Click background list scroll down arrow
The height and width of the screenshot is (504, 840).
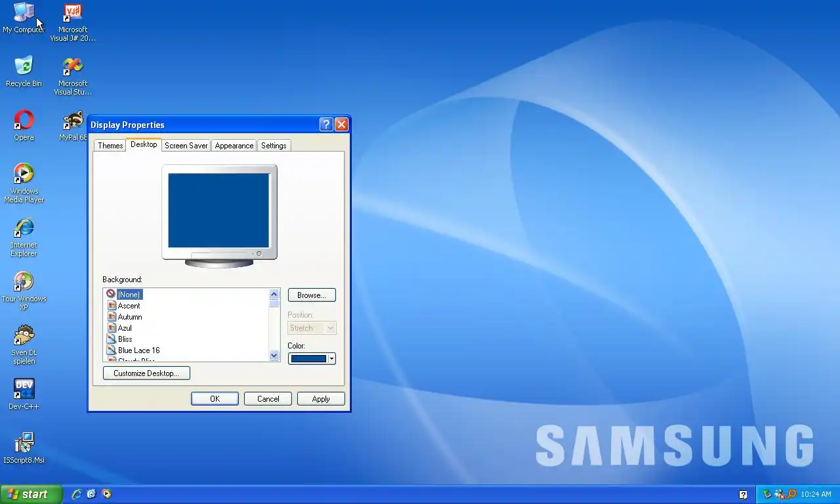[274, 355]
